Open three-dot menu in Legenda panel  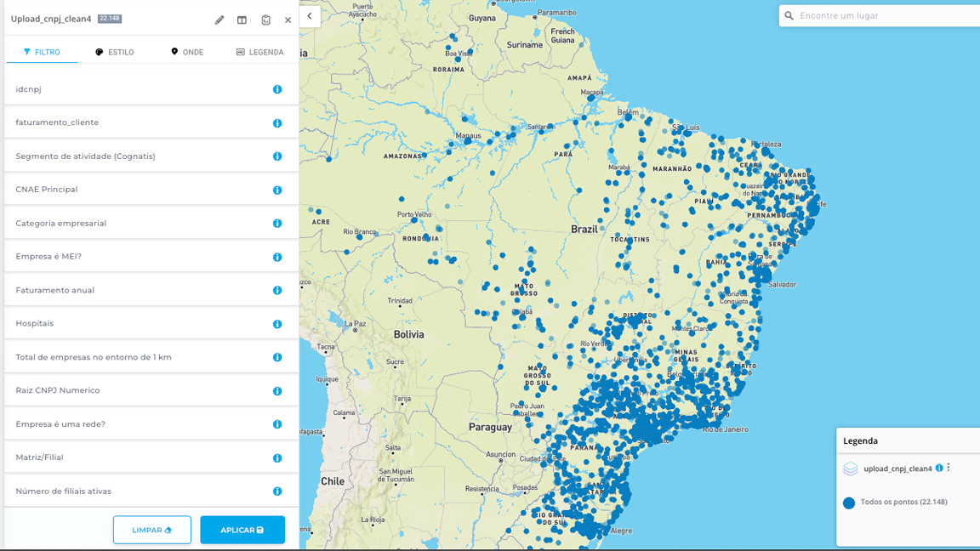(949, 469)
